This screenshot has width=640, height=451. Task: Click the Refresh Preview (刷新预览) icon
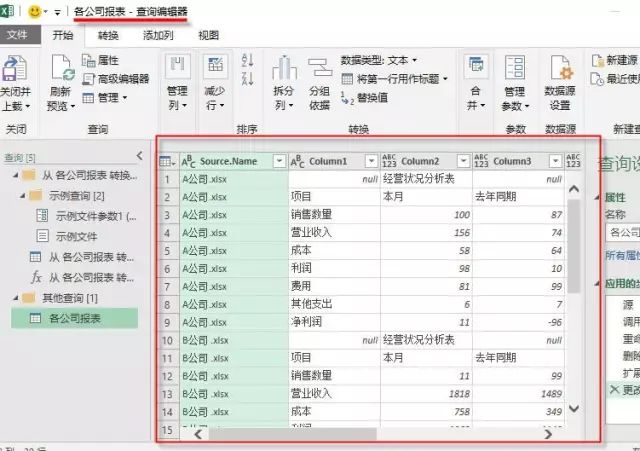tap(62, 68)
